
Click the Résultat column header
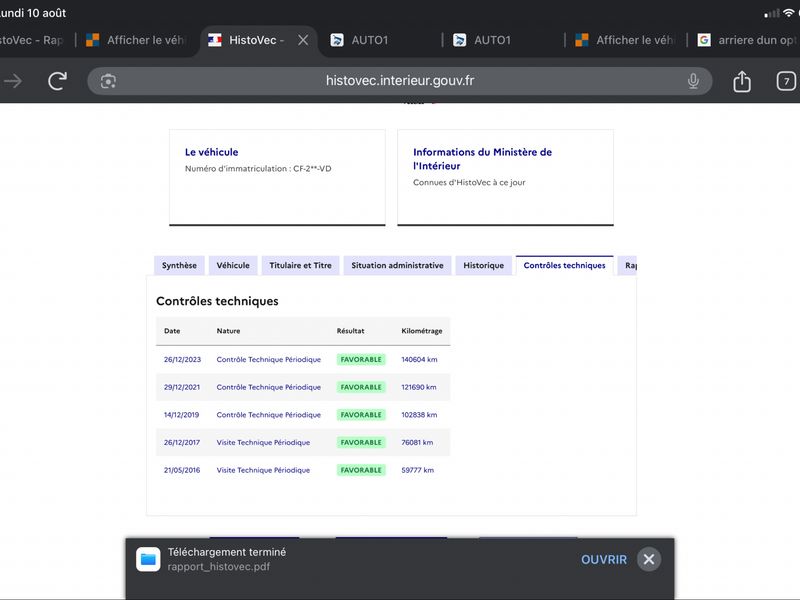[x=351, y=331]
